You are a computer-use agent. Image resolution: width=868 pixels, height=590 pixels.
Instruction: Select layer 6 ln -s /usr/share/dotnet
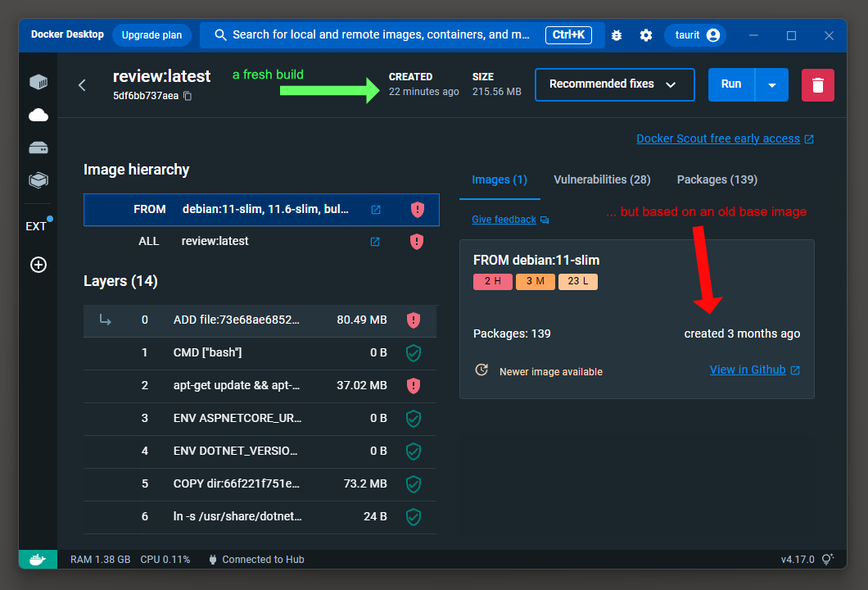point(260,516)
